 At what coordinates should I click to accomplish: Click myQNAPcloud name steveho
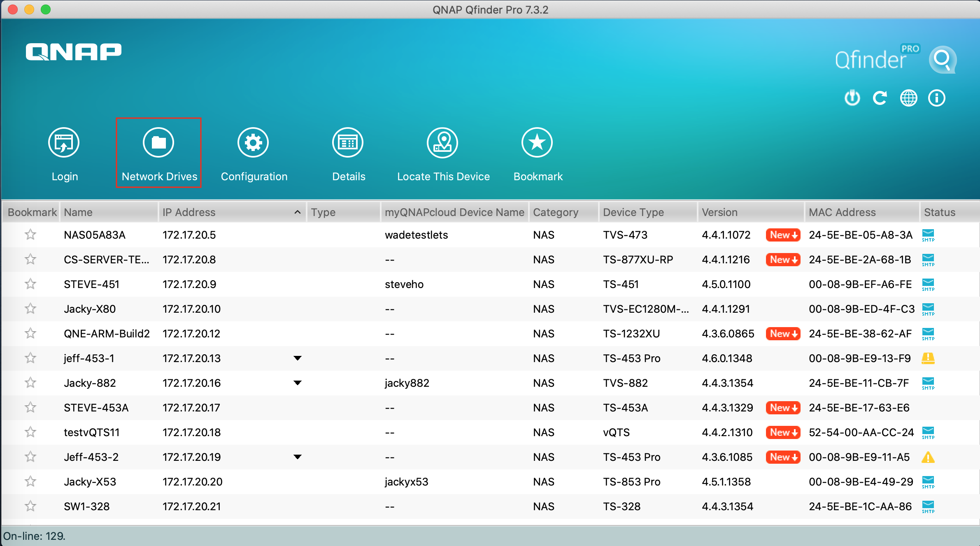click(404, 284)
